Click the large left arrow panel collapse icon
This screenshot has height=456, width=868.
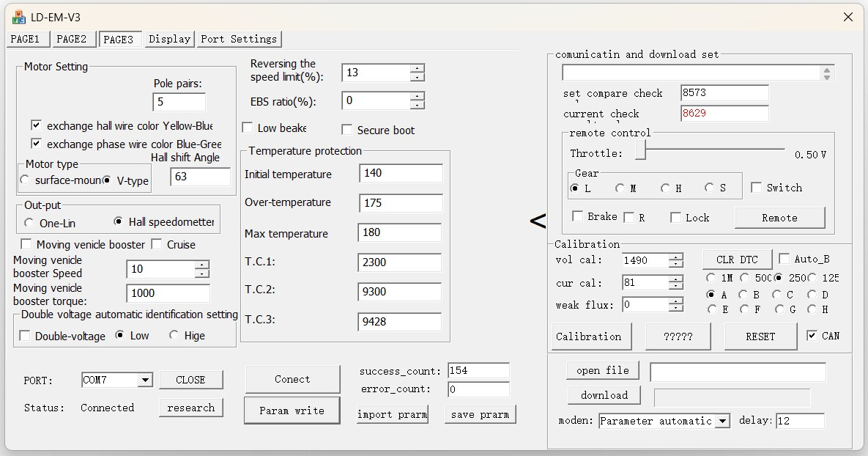tap(538, 221)
